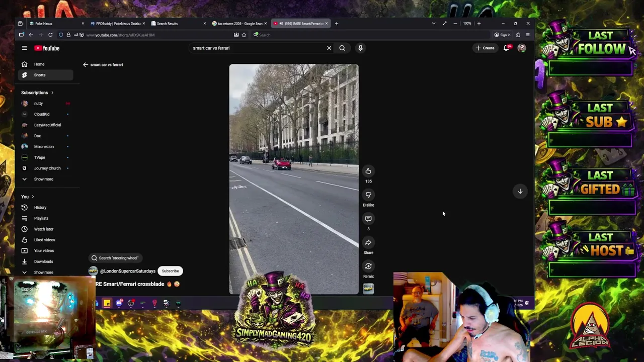The width and height of the screenshot is (644, 362).
Task: Switch to PPOBuddy PokeNexus Database tab
Action: [x=118, y=23]
